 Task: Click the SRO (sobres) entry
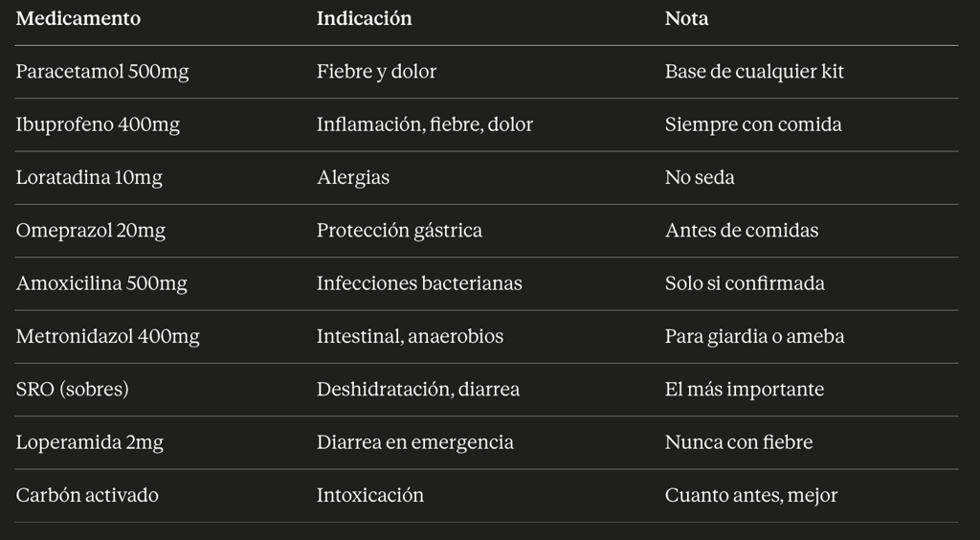[x=73, y=390]
